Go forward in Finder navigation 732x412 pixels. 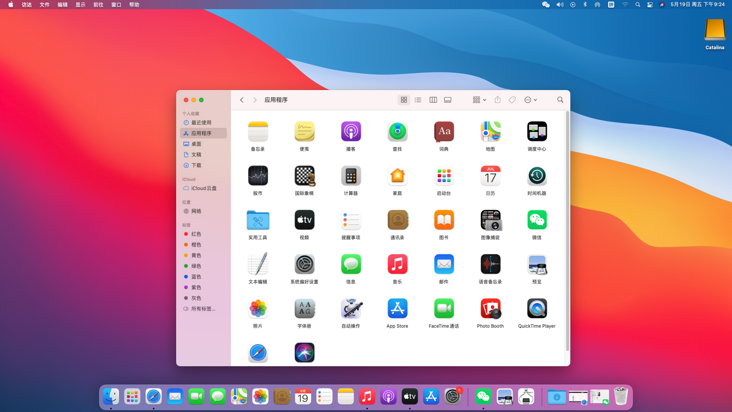click(255, 100)
